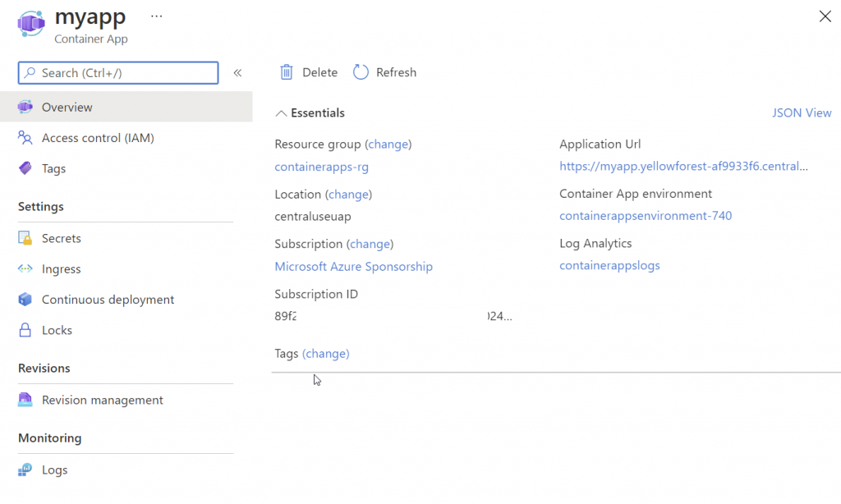Change the Subscription
The image size is (841, 504).
coord(370,244)
